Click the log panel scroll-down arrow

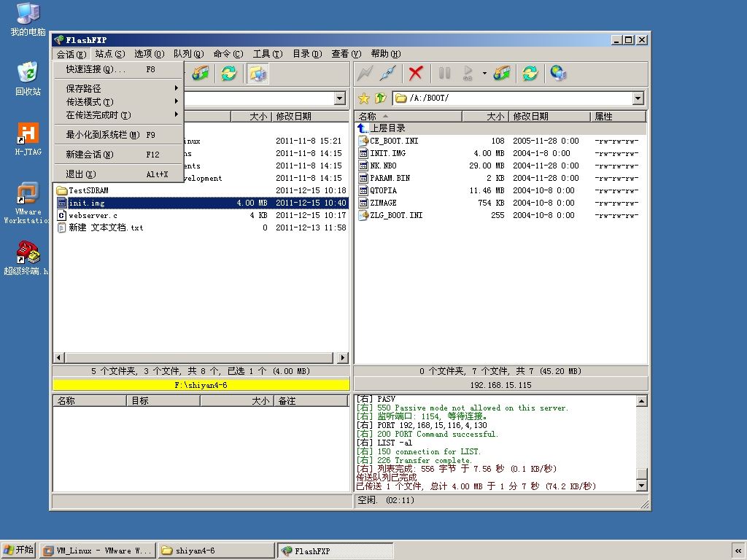(x=642, y=486)
